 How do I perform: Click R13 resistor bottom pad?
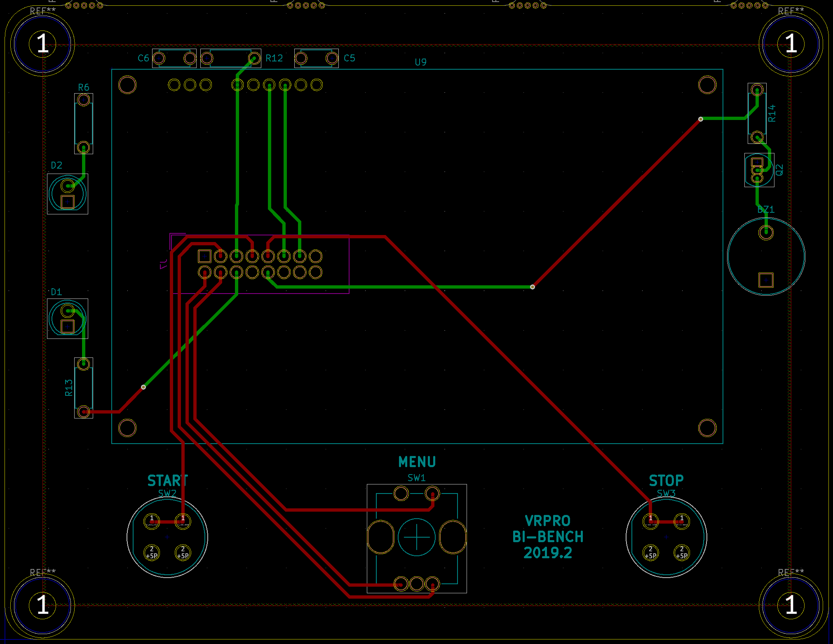point(84,411)
